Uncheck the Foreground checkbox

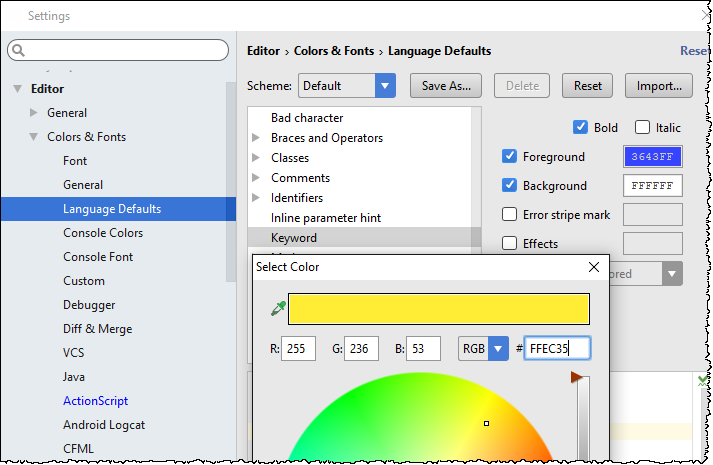click(510, 157)
